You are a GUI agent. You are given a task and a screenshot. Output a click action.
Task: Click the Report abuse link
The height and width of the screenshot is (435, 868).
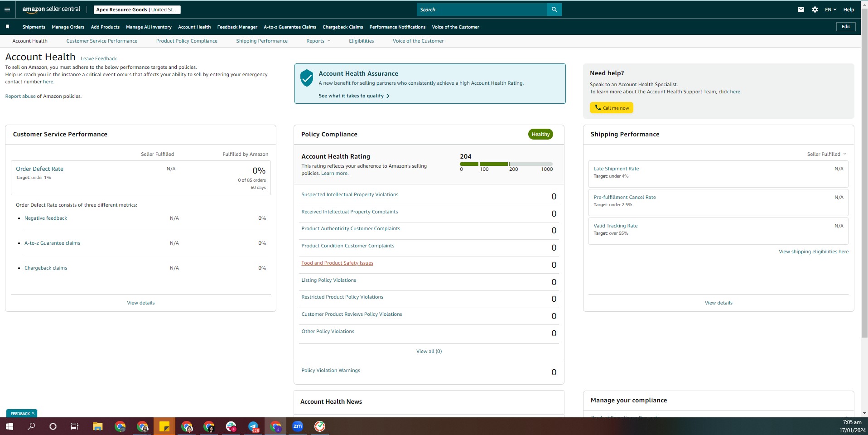pyautogui.click(x=20, y=96)
